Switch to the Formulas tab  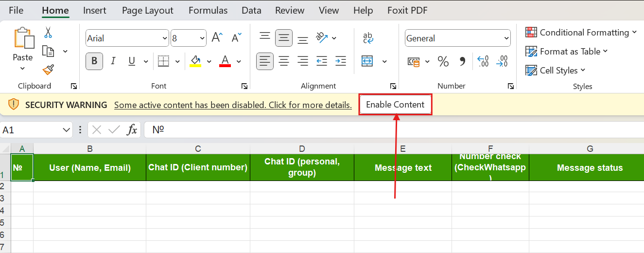point(208,10)
